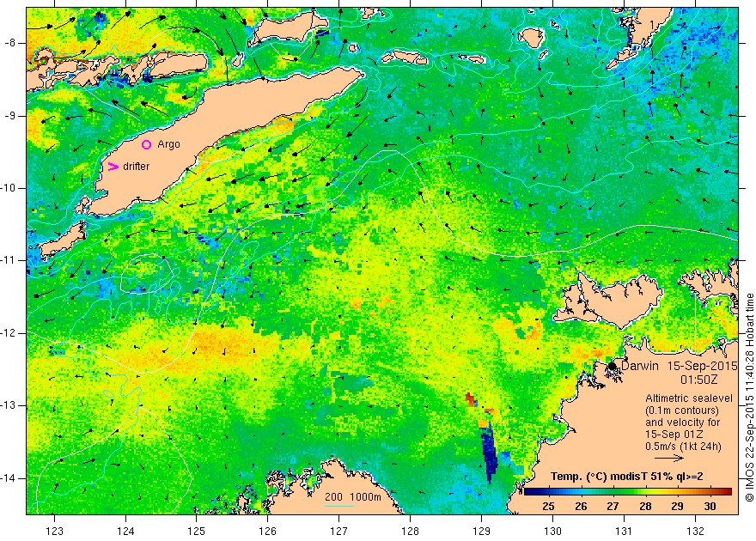Click the '(0.1m contours)' legend text
Viewport: 756px width, 541px height.
(x=682, y=410)
